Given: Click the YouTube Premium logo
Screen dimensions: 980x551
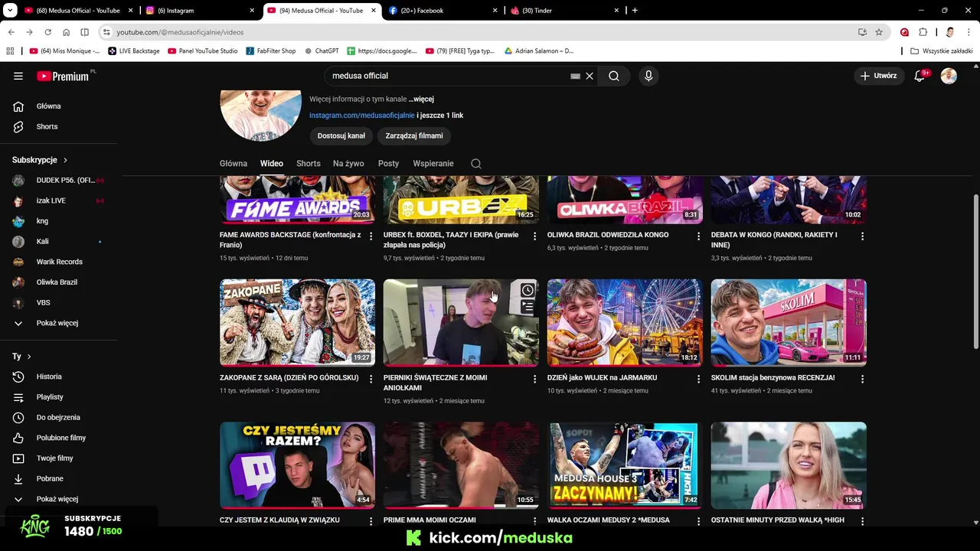Looking at the screenshot, I should (64, 76).
